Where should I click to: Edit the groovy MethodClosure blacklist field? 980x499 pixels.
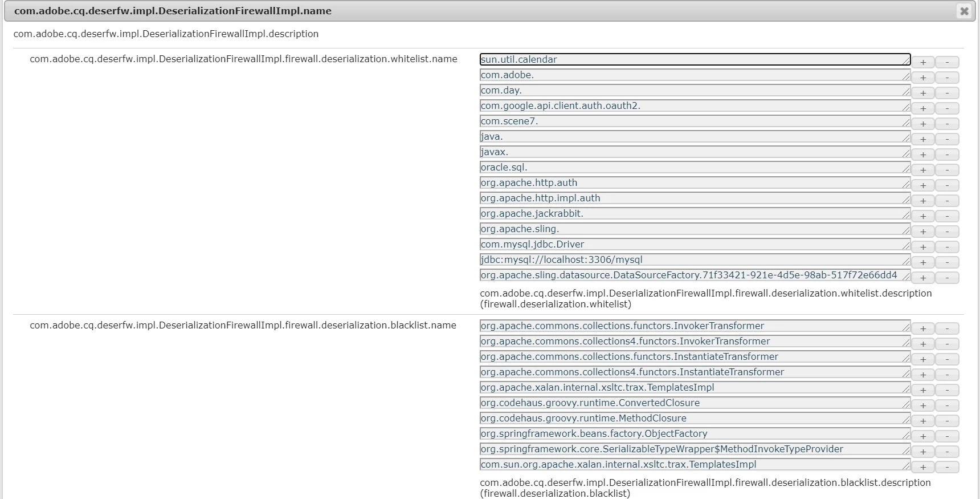(x=695, y=418)
